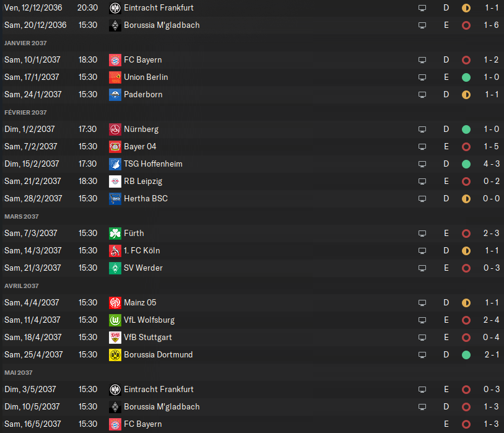Click the TV broadcast icon for Paderborn match
The image size is (504, 433).
pyautogui.click(x=422, y=95)
